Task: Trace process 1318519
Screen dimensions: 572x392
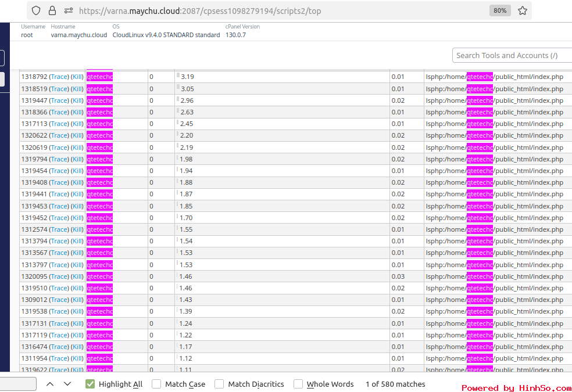Action: [x=59, y=89]
